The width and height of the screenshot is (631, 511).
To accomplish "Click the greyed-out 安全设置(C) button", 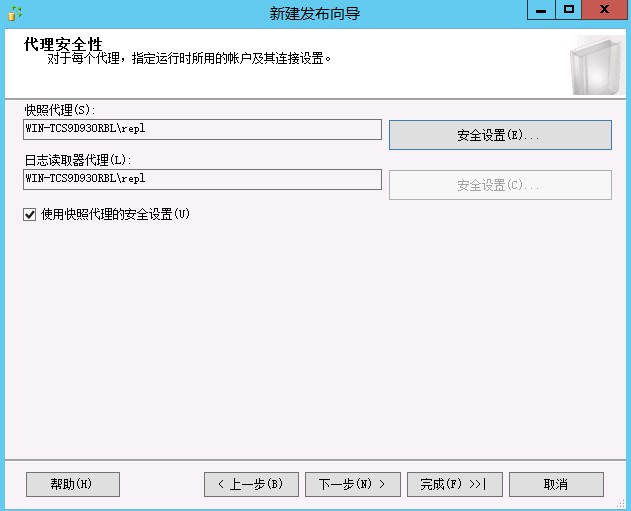I will click(499, 185).
